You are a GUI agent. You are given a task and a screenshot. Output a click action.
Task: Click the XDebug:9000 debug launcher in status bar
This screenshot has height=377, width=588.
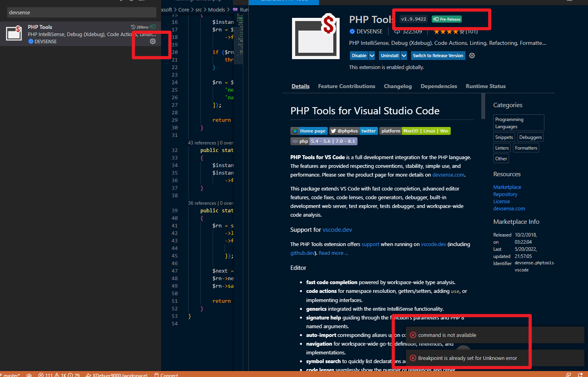click(117, 375)
